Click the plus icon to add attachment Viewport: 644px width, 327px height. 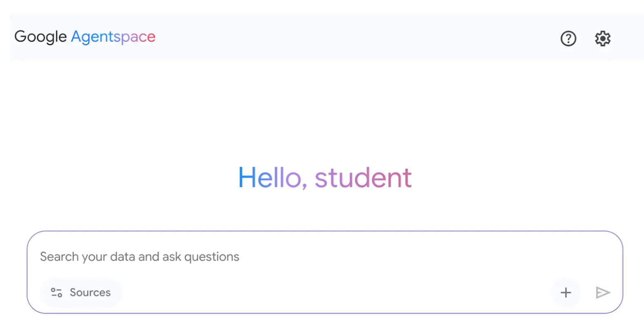566,292
